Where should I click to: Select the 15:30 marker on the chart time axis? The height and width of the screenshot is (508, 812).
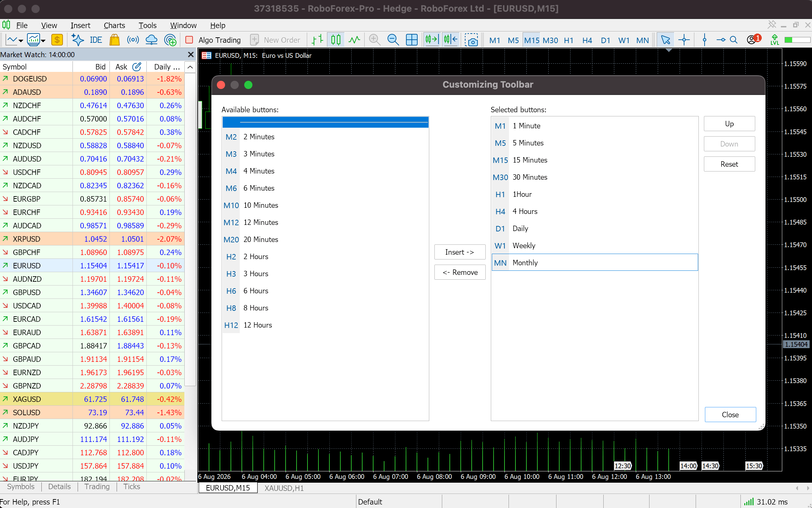coord(754,466)
